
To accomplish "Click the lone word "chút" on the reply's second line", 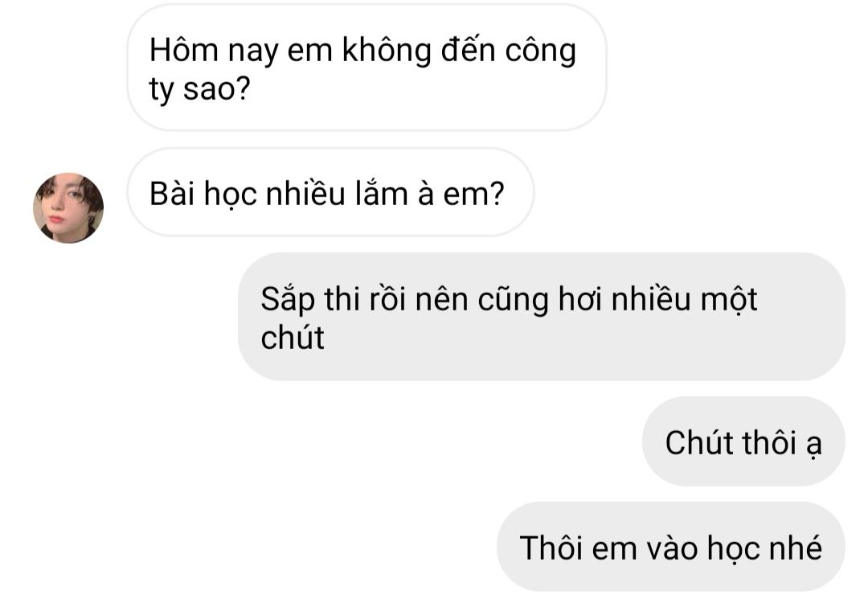I will coord(293,338).
